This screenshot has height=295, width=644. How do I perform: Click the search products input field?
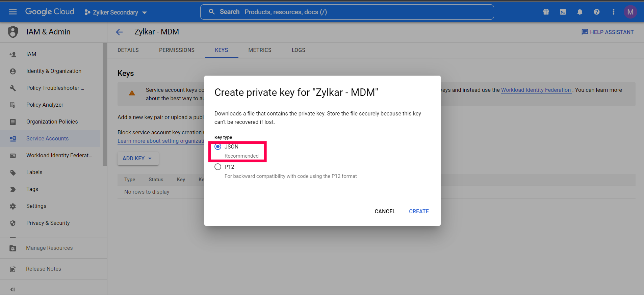[x=351, y=12]
